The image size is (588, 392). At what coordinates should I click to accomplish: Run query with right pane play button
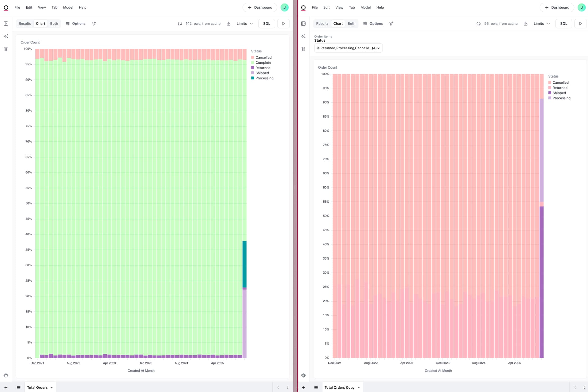pos(580,24)
